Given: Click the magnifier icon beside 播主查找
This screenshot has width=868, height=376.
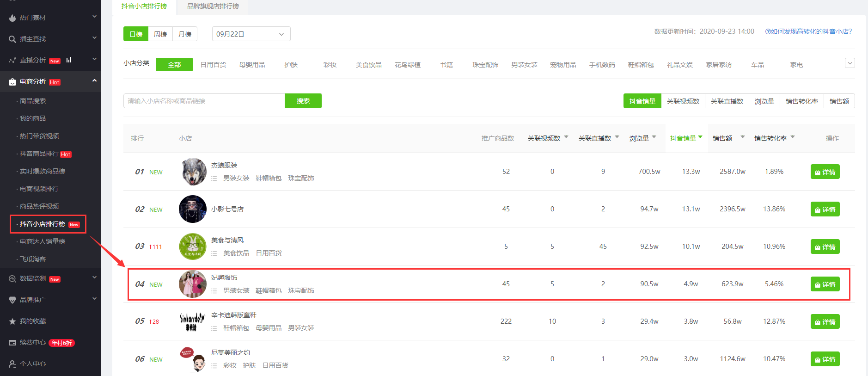Looking at the screenshot, I should [x=12, y=39].
